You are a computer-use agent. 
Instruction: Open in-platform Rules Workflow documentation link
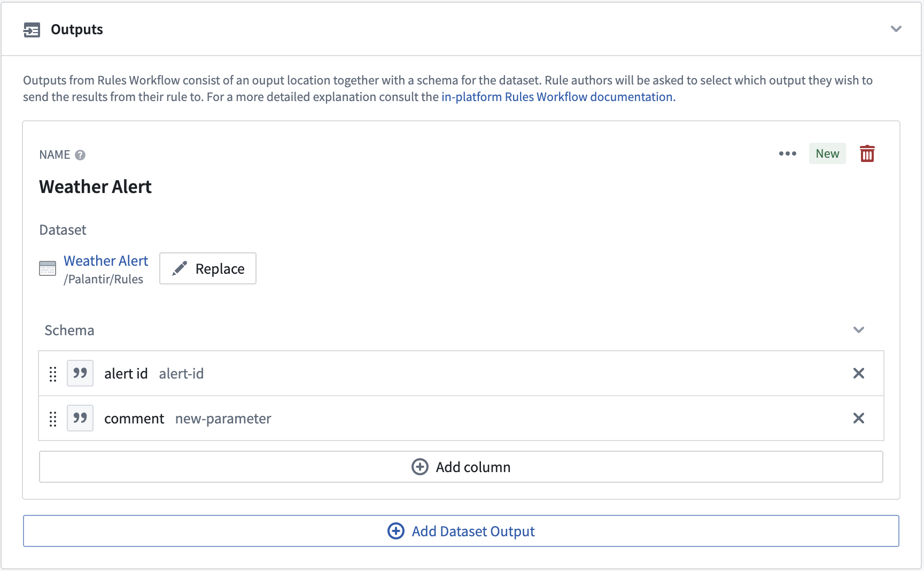(558, 97)
